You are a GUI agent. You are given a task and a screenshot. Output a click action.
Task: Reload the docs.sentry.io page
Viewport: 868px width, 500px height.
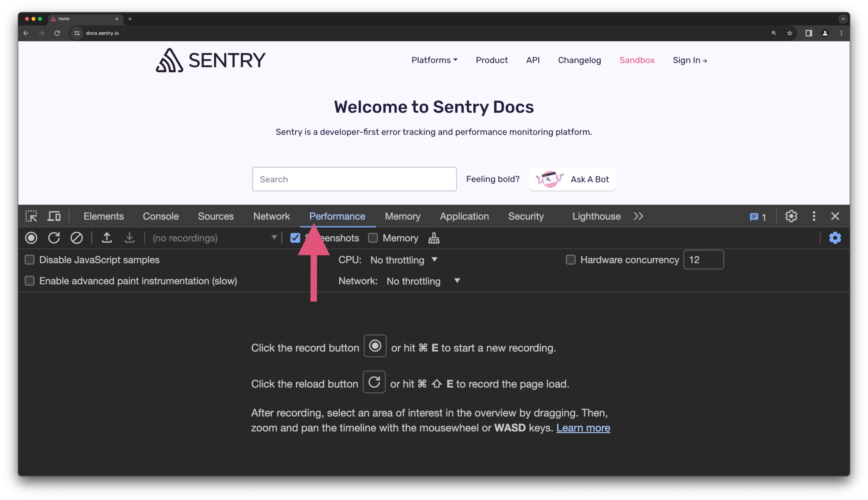[57, 33]
